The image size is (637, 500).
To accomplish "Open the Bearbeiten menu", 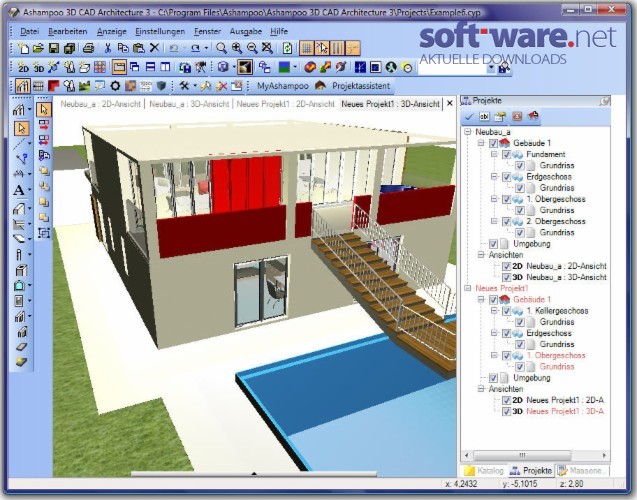I will [67, 31].
